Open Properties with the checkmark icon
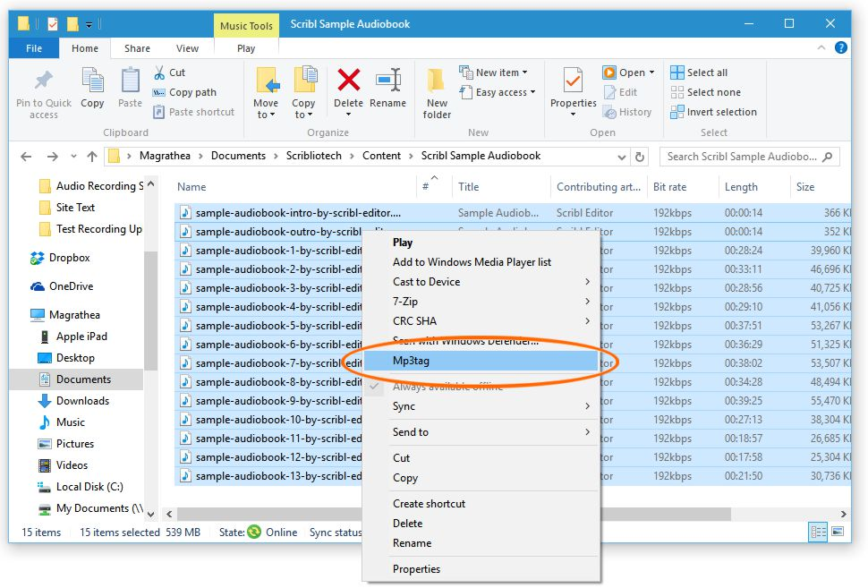Screen dimensions: 868x588 [573, 81]
